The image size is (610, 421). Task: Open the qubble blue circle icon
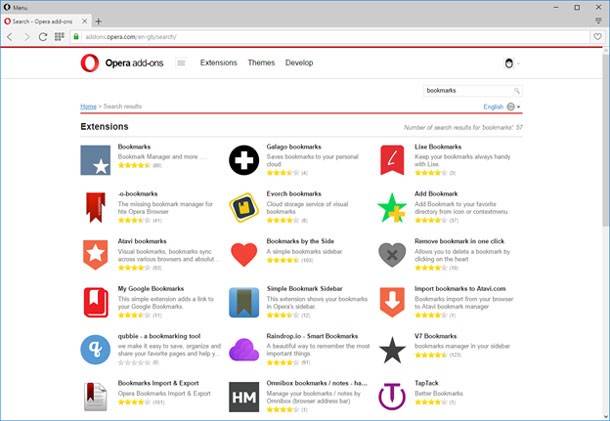click(95, 349)
